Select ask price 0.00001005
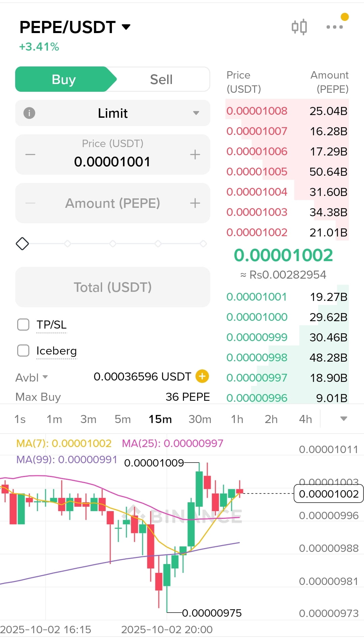Image resolution: width=364 pixels, height=643 pixels. point(257,172)
